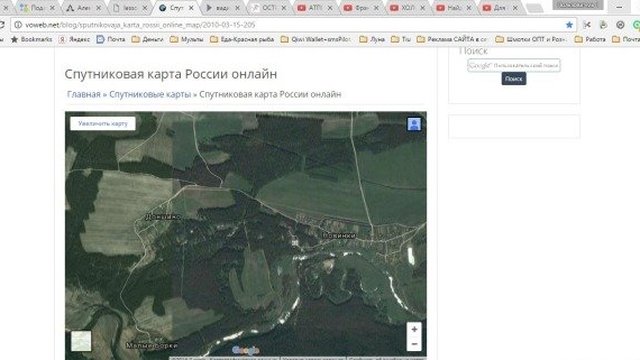Viewport: 640px width, 360px height.
Task: Click the scissors extension icon
Action: [587, 25]
